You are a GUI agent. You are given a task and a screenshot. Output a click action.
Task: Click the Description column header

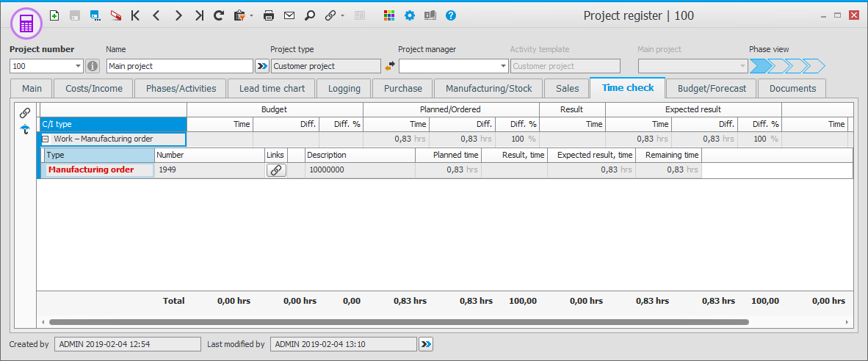(x=360, y=156)
